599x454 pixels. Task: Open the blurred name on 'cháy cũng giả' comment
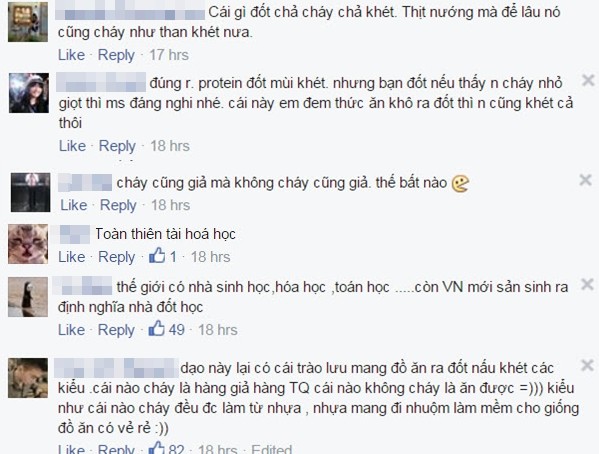[85, 183]
